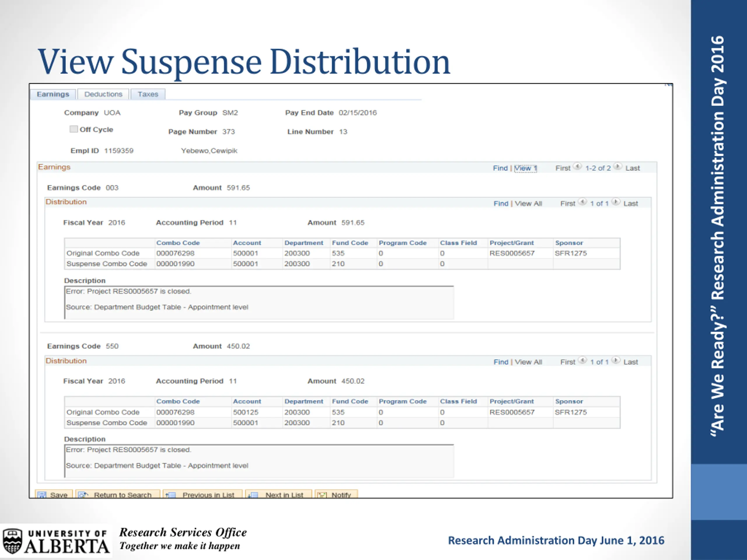Open the Taxes tab
The image size is (747, 560).
148,94
